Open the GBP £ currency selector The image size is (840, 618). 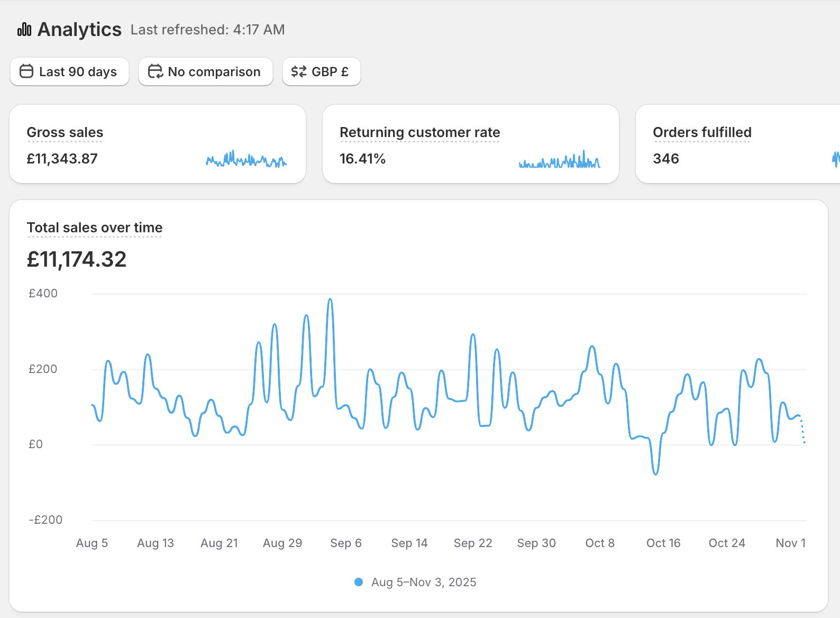(x=322, y=71)
